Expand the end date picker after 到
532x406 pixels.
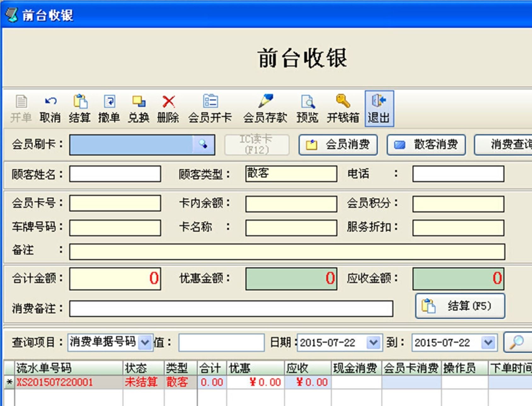tap(489, 342)
